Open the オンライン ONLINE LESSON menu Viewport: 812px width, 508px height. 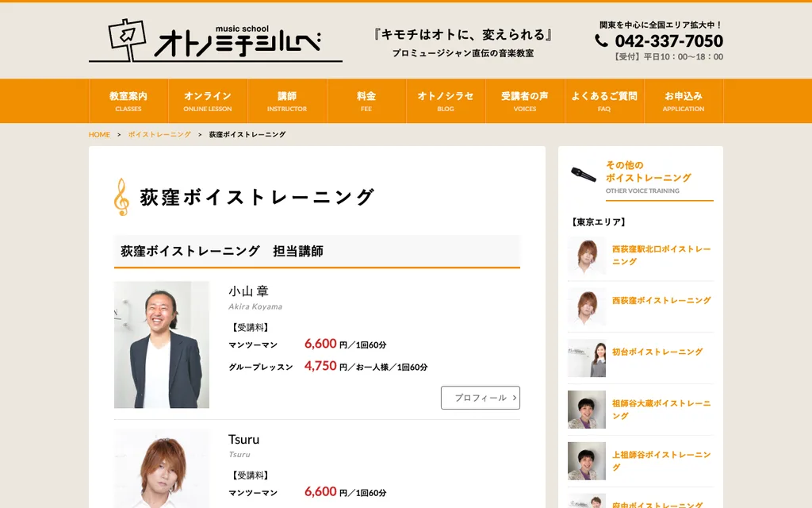(x=208, y=101)
